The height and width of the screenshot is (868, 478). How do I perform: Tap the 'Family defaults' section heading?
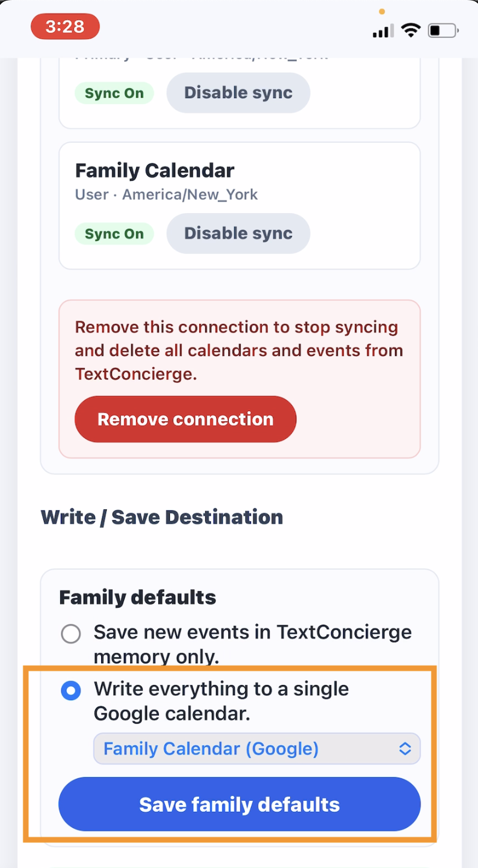coord(137,598)
